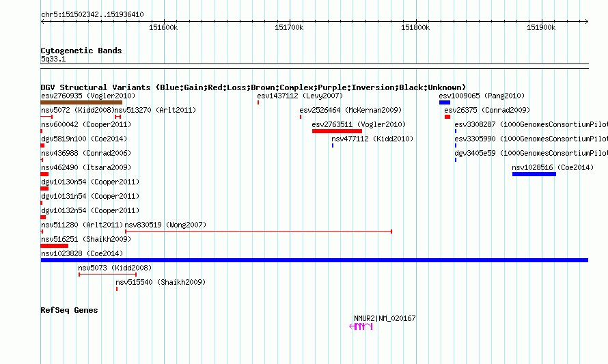Click the nsv516251 (Shaikh2009) red bar

[54, 246]
